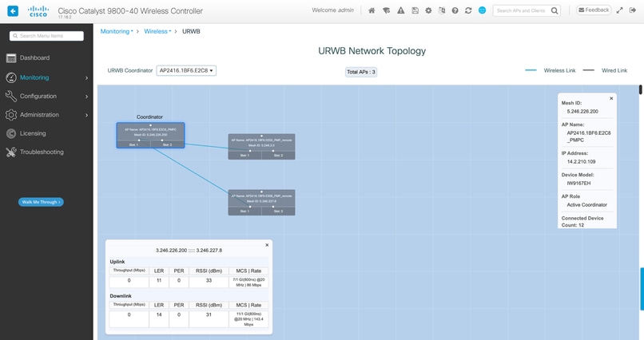Click Slot 2 of the 5.246.2.0 node
Viewport: 644px width, 340px height.
(x=279, y=156)
